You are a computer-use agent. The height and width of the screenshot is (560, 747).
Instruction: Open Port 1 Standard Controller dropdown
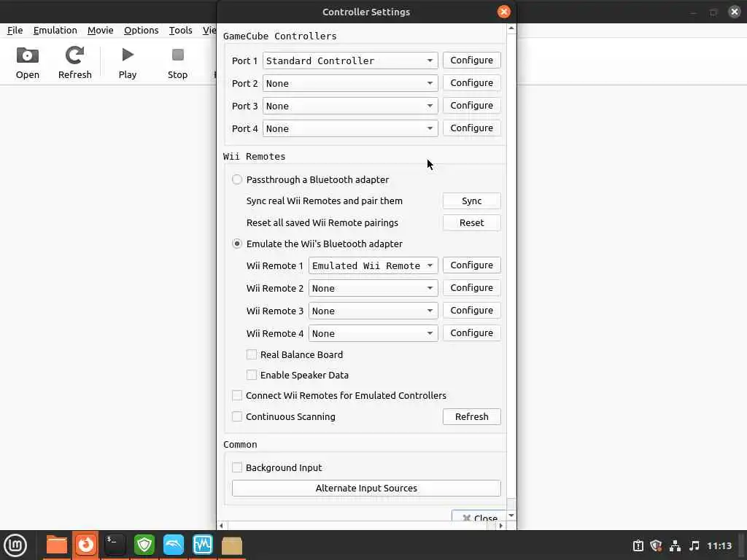(350, 61)
